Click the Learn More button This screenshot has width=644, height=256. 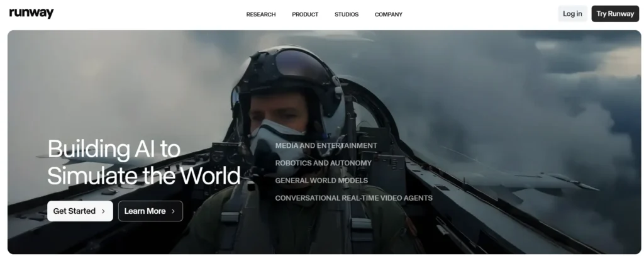(x=150, y=211)
